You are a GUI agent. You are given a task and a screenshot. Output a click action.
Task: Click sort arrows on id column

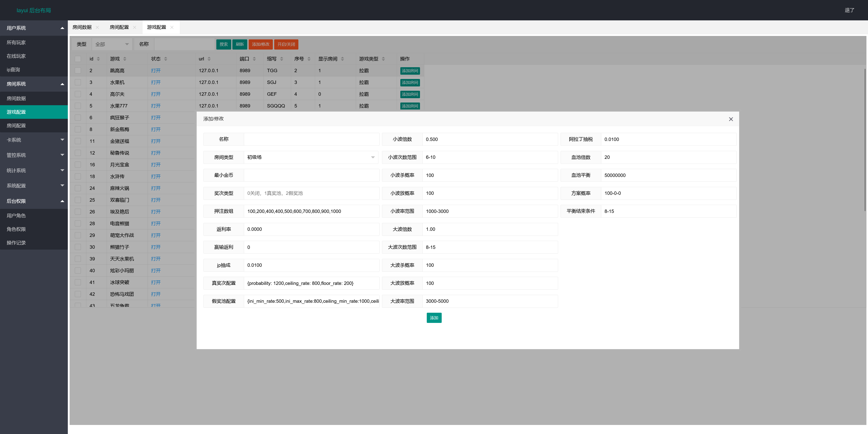click(x=98, y=59)
